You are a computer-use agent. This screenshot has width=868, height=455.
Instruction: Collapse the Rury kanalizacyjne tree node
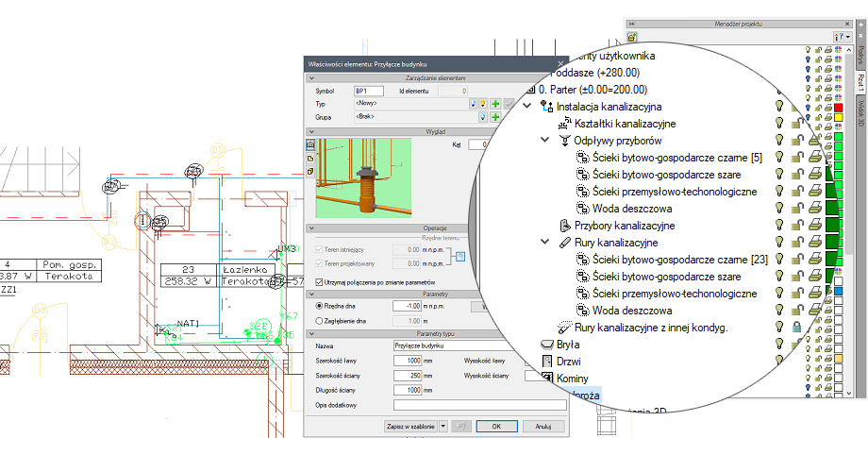click(545, 243)
